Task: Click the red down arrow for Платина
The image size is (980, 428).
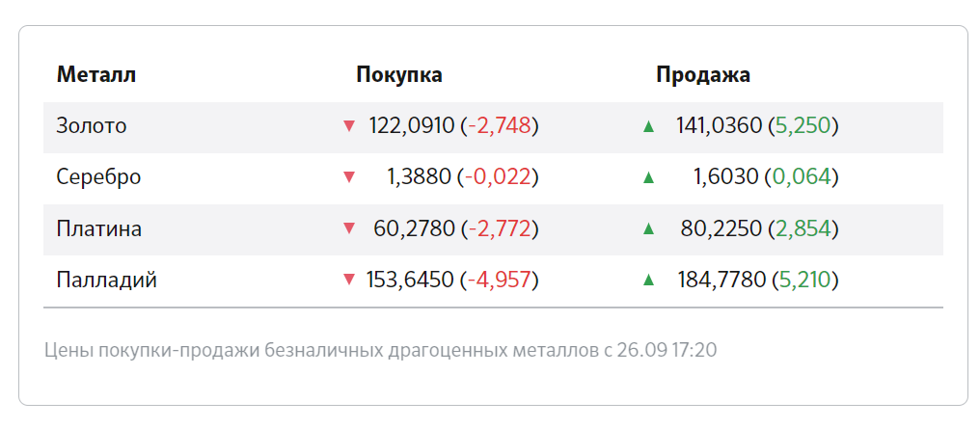Action: (349, 229)
